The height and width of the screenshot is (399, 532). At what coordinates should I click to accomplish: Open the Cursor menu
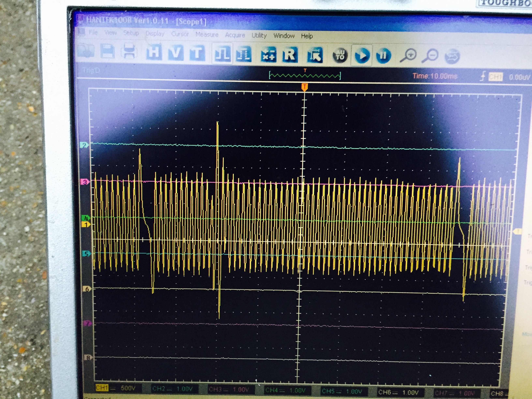180,34
